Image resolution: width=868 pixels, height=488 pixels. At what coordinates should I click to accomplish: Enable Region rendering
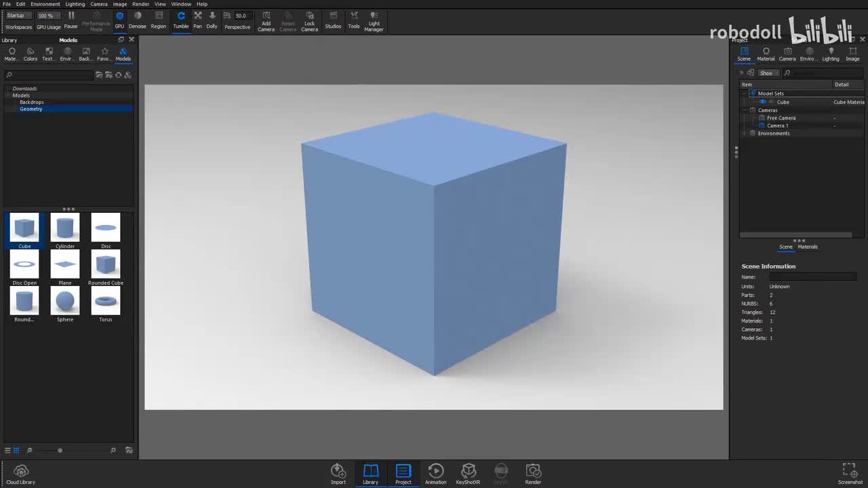tap(159, 20)
